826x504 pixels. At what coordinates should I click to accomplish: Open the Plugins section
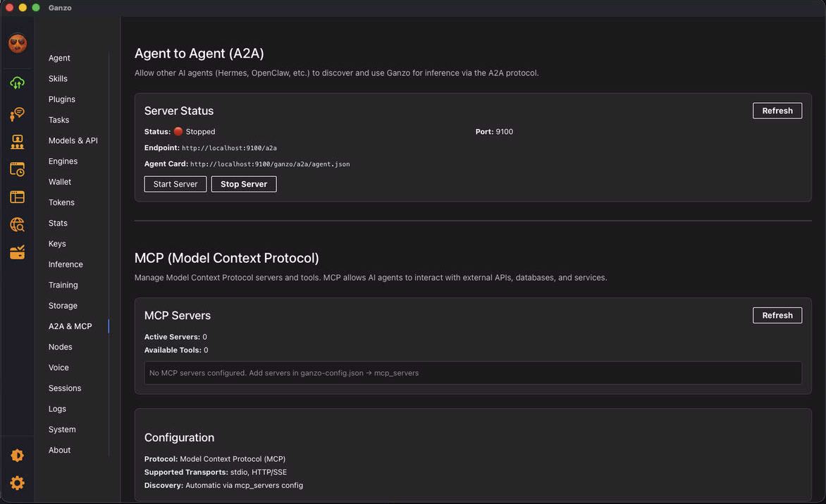(61, 99)
